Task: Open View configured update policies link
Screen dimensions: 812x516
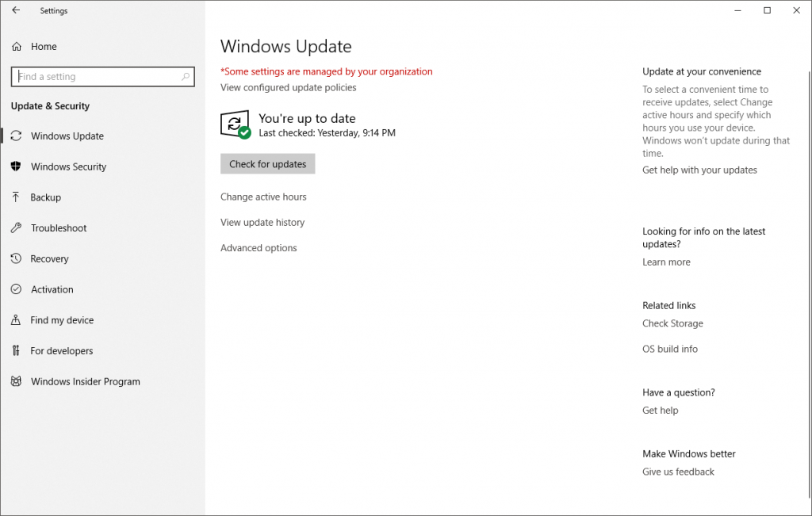Action: coord(289,87)
